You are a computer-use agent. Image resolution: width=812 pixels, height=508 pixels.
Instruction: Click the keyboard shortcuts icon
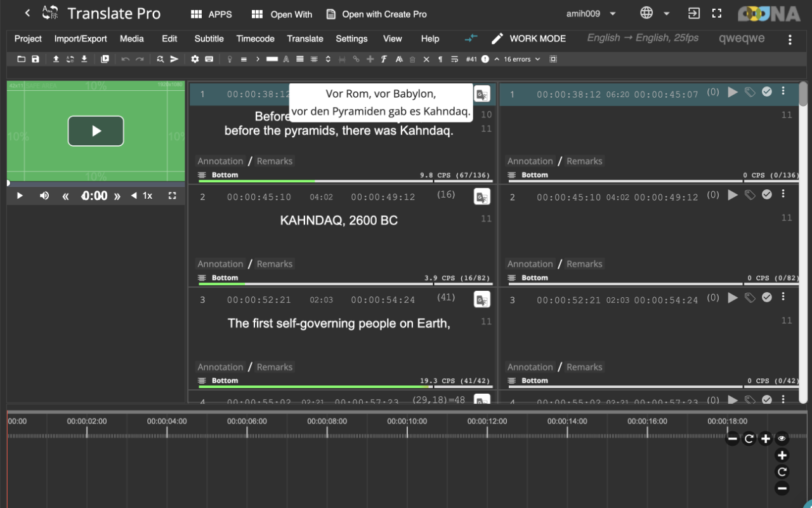209,59
